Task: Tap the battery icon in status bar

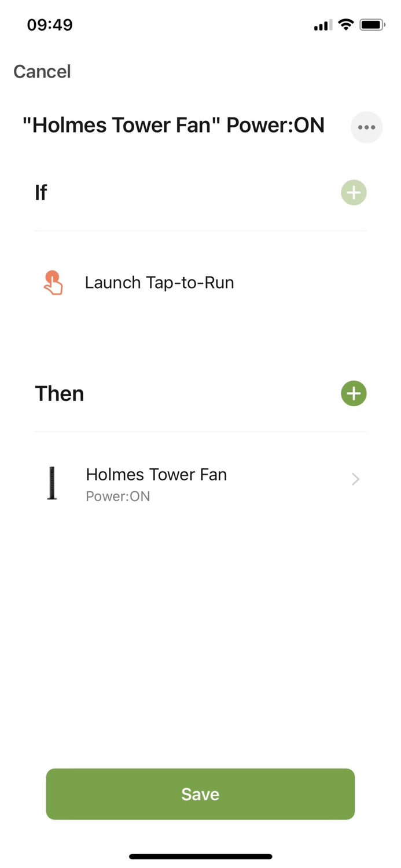Action: point(372,24)
